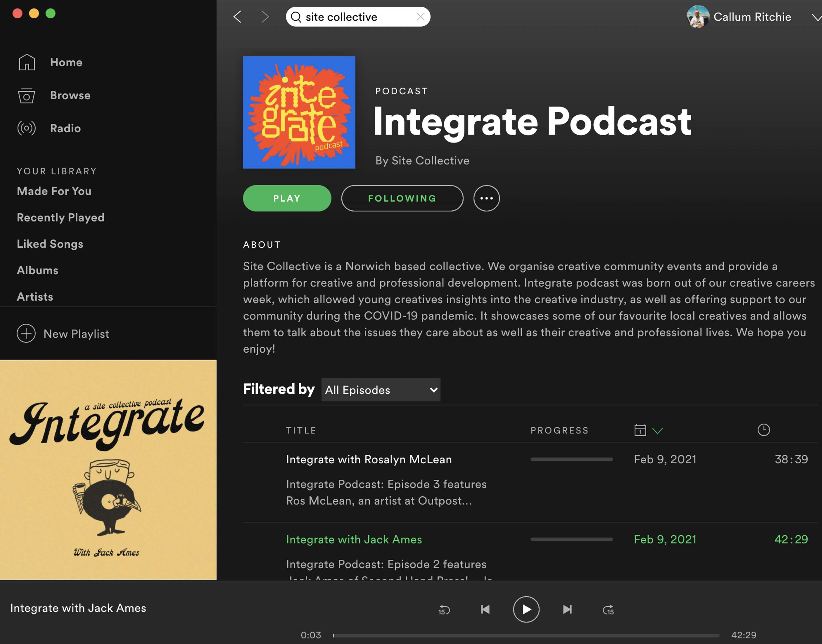Sort by the calendar date column icon
The width and height of the screenshot is (822, 644).
(640, 430)
